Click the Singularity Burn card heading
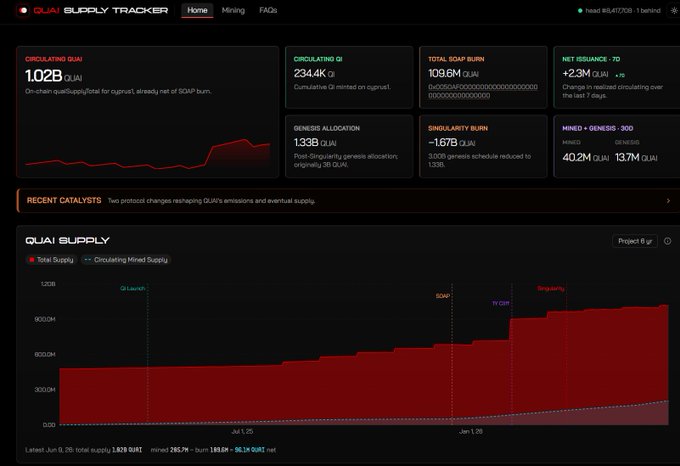Viewport: 680px width, 466px height. click(x=458, y=128)
